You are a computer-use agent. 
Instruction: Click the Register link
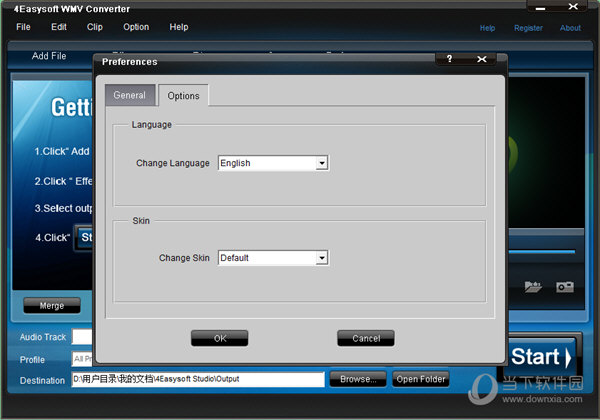click(x=528, y=28)
